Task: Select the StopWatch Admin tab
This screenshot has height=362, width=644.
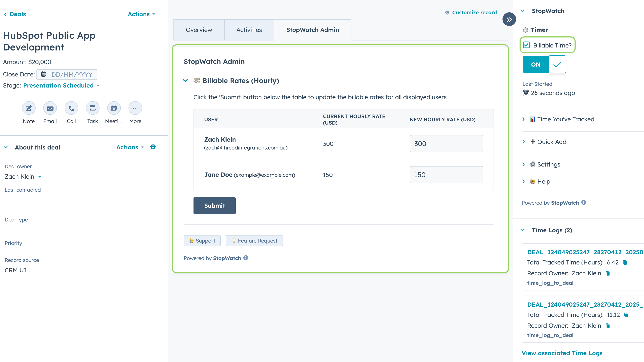Action: [312, 30]
